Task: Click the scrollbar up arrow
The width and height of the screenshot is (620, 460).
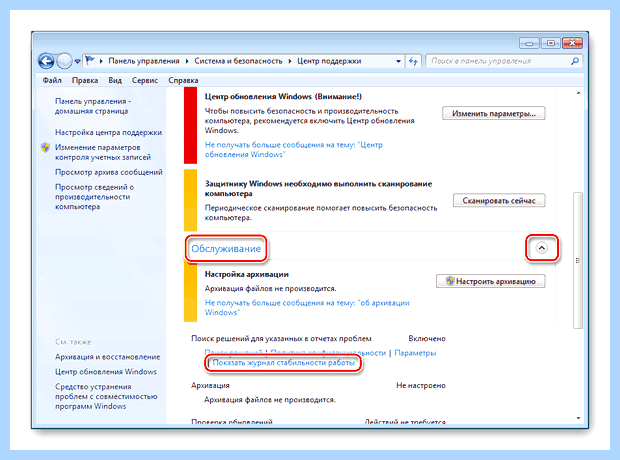Action: click(578, 93)
